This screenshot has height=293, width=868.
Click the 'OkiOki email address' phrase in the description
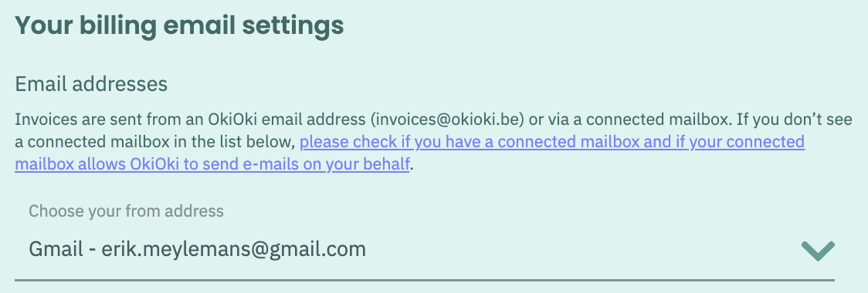[x=287, y=120]
